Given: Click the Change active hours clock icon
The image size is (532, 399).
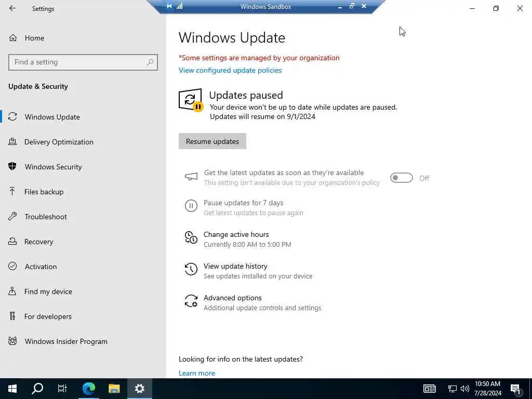Looking at the screenshot, I should tap(191, 237).
